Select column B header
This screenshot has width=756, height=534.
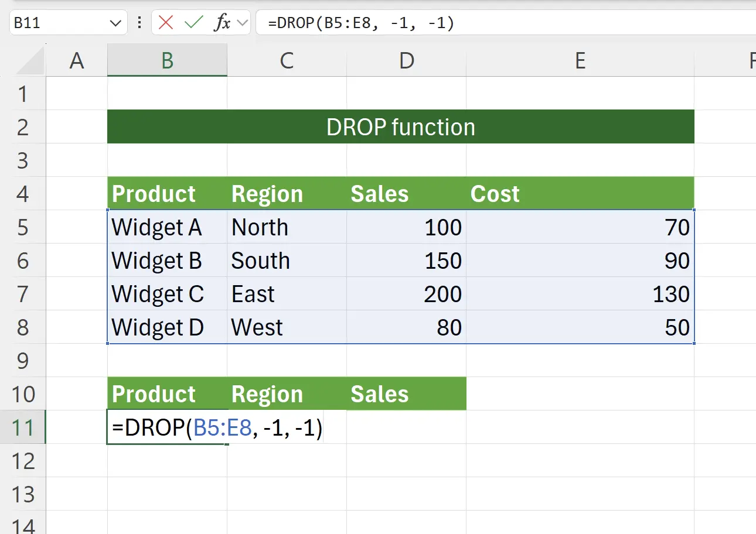pos(167,60)
